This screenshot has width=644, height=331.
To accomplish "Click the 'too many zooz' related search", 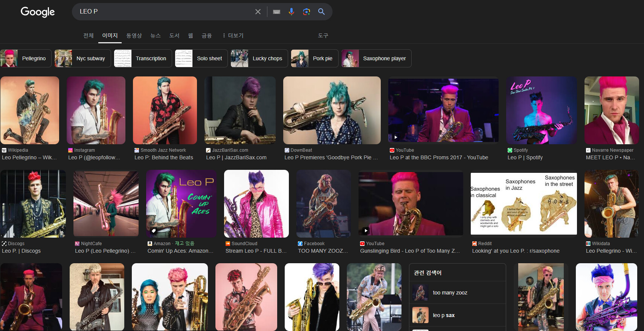I will (450, 293).
